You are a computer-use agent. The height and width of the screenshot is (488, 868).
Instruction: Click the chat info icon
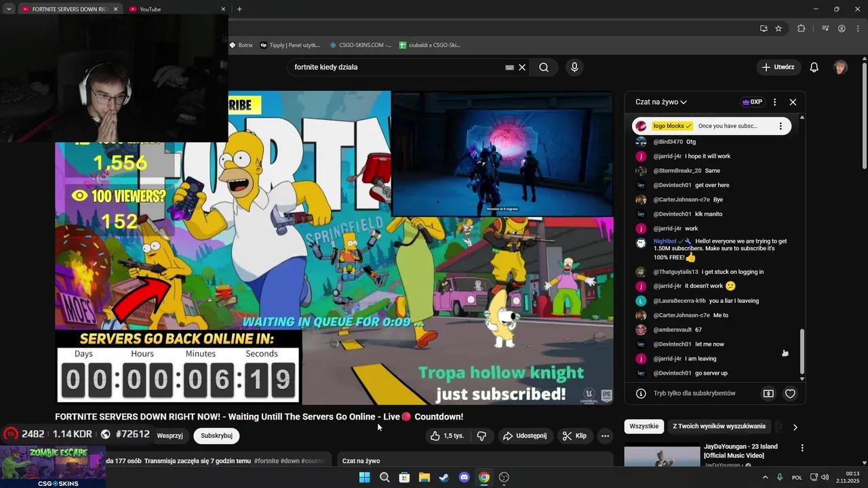coord(641,393)
